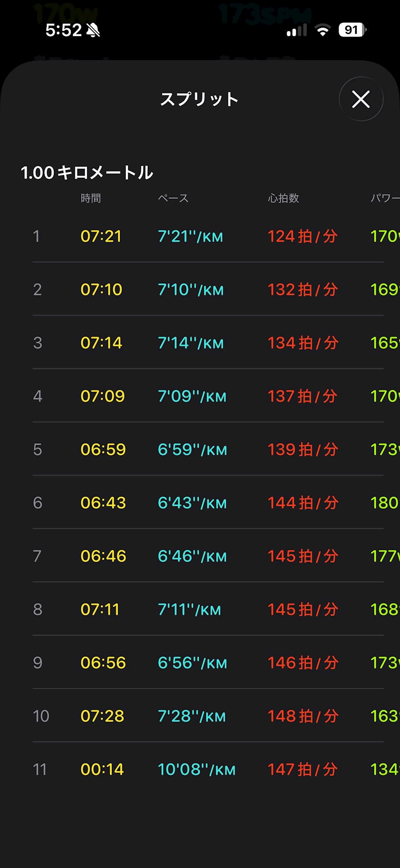The height and width of the screenshot is (868, 400).
Task: Select split 11 time 00:14
Action: click(102, 770)
